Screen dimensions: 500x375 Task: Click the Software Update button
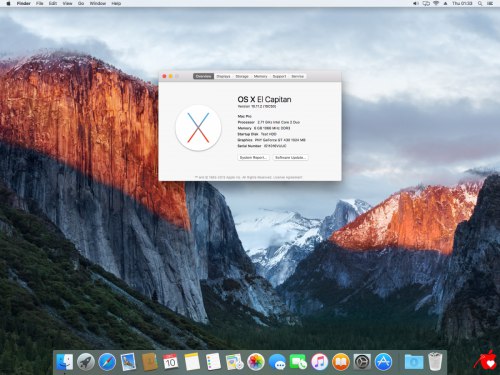(x=290, y=157)
